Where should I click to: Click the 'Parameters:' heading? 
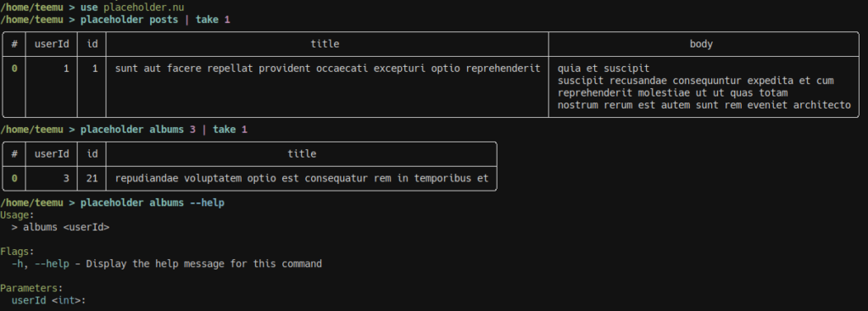(x=31, y=288)
